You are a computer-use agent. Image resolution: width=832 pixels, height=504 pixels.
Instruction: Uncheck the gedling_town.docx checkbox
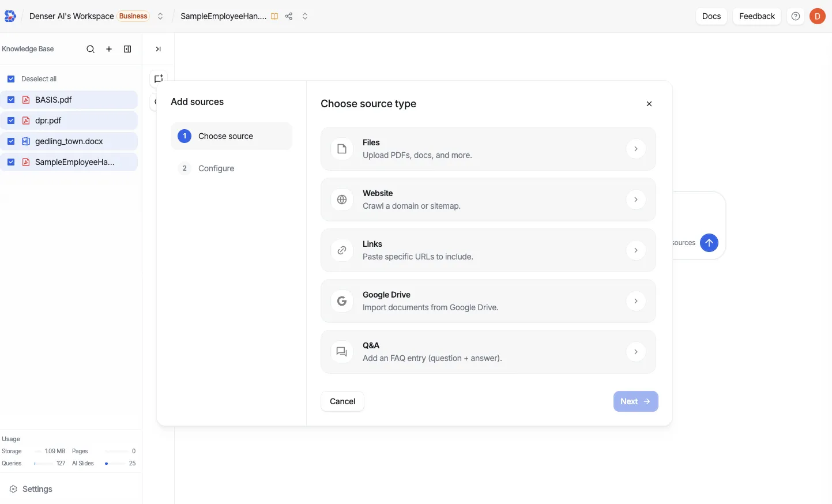11,141
